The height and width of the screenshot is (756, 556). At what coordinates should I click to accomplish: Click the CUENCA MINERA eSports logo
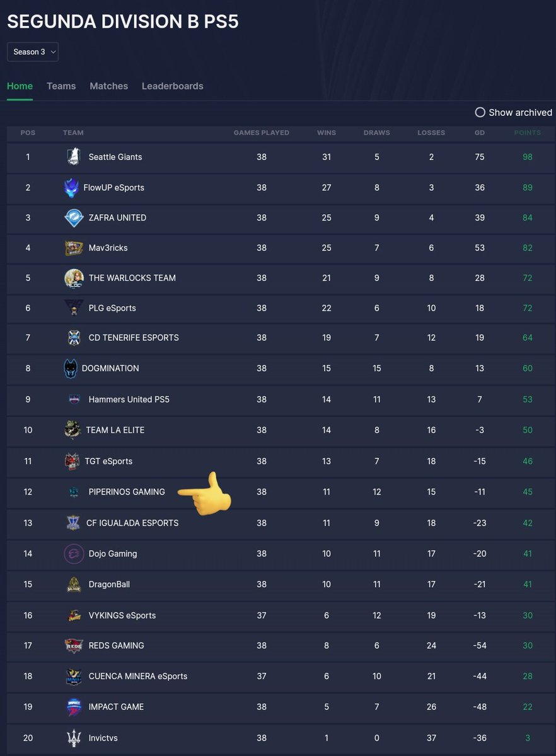pos(74,676)
